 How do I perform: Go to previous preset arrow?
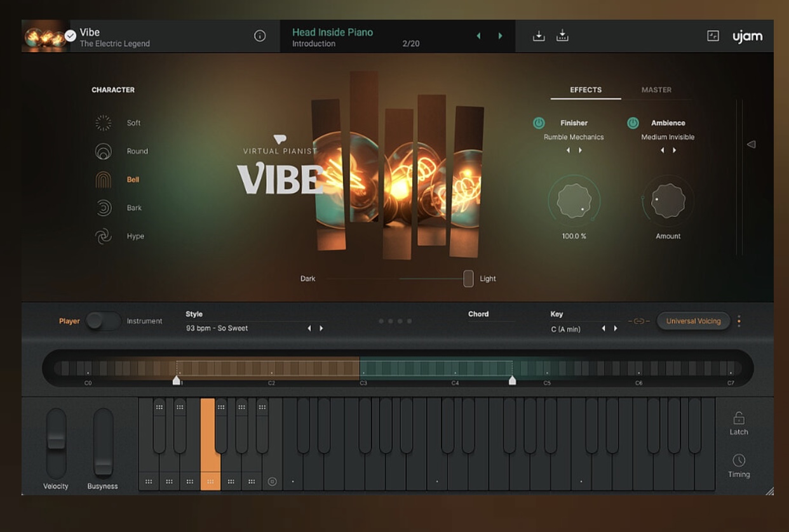pyautogui.click(x=478, y=36)
